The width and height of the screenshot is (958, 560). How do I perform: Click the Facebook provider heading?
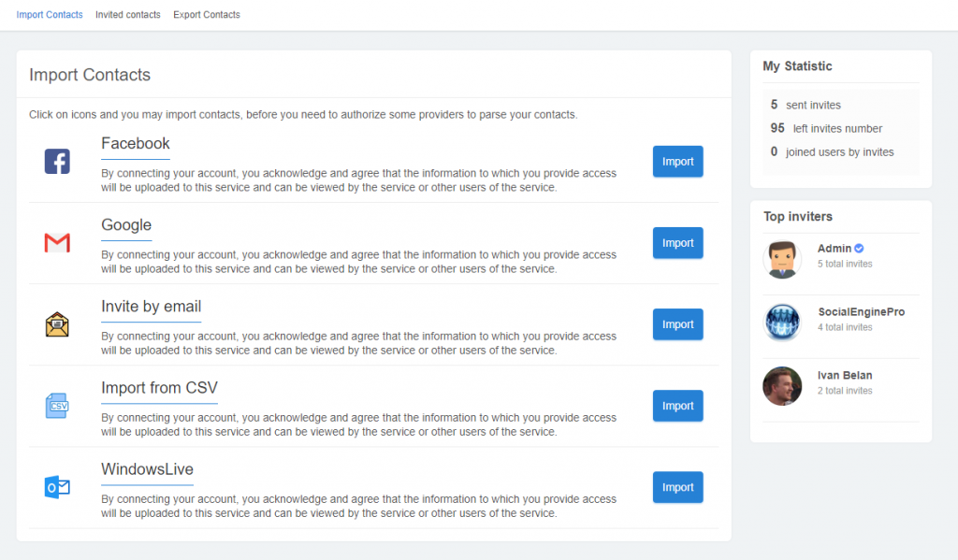pos(136,144)
